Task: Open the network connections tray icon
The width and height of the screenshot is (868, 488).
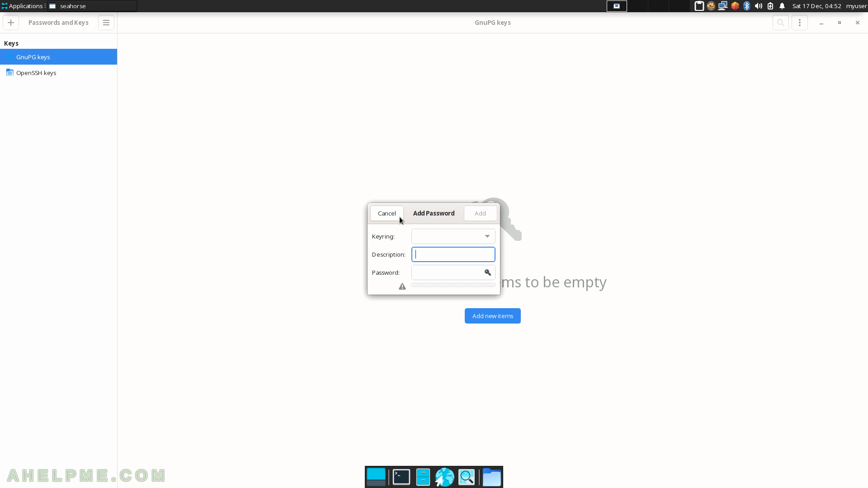Action: pos(723,6)
